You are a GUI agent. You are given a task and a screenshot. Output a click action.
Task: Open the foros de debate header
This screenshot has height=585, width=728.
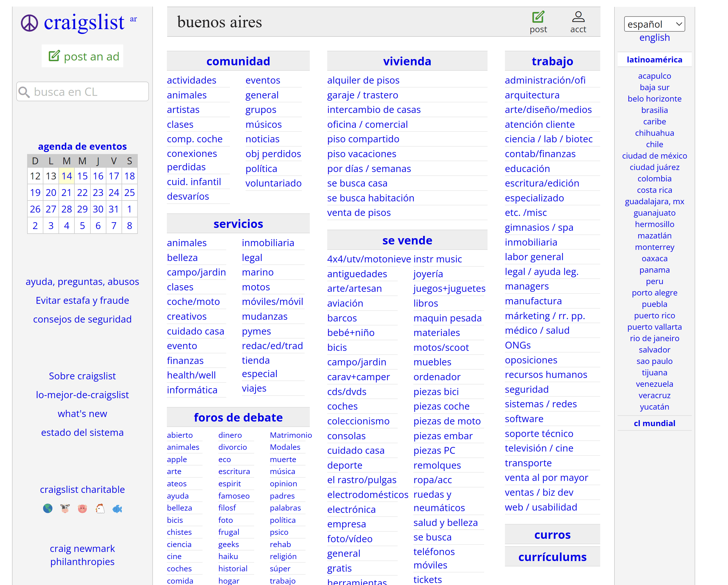[238, 417]
